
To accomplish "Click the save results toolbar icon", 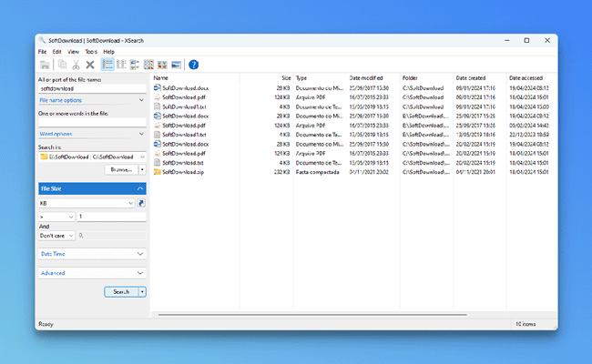I will click(45, 65).
